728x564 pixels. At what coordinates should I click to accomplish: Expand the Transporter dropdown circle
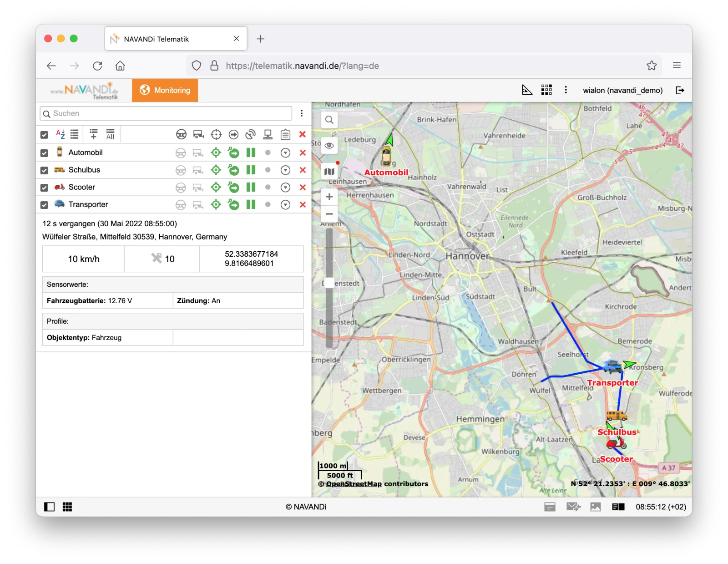click(x=285, y=205)
